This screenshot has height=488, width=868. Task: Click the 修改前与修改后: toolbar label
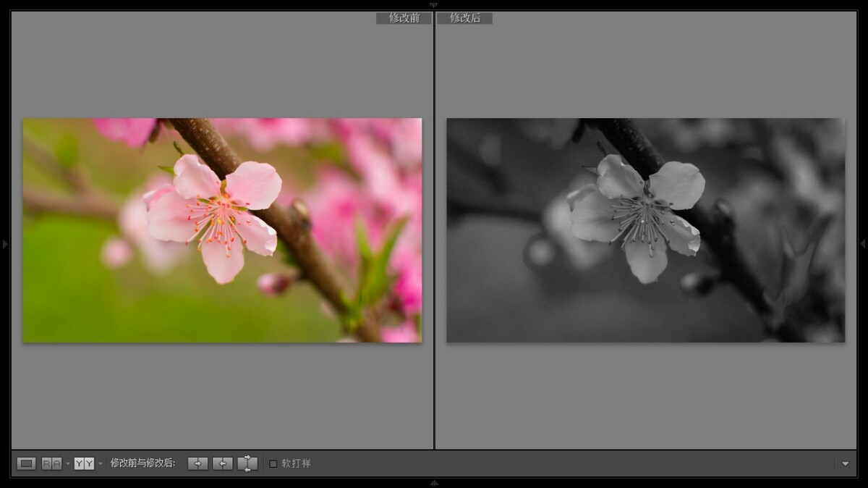(142, 463)
